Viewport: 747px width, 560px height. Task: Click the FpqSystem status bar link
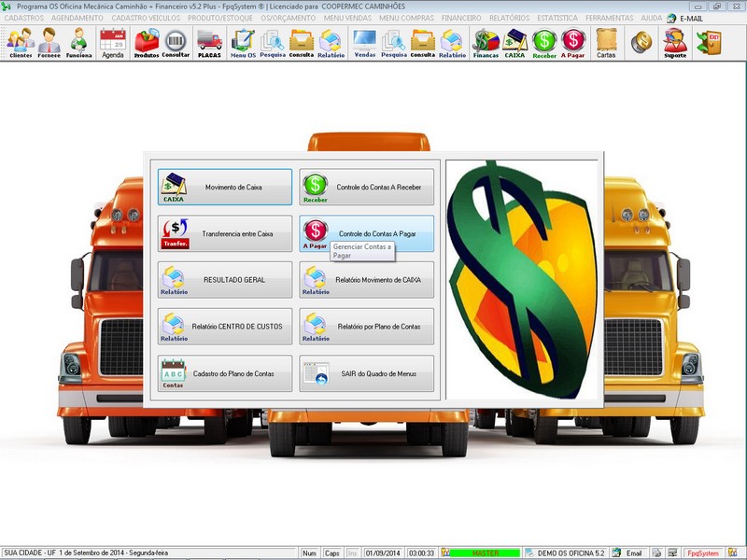pos(703,553)
